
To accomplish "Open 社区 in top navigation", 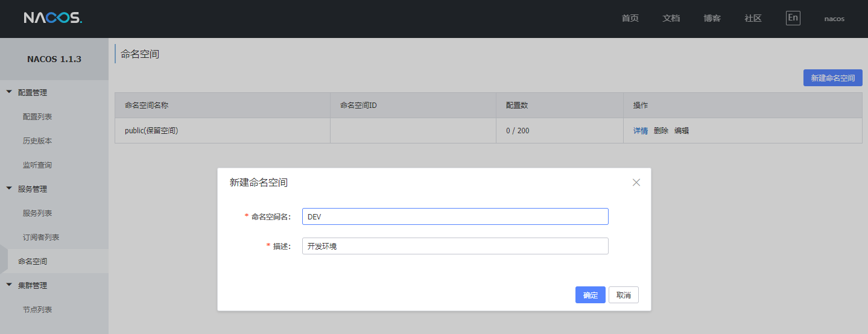I will (x=753, y=18).
